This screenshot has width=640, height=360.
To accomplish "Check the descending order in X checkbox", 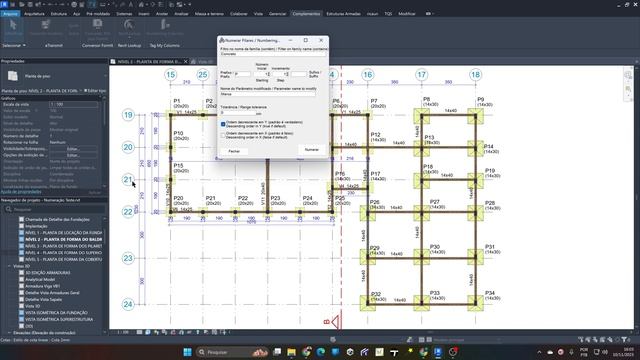I will 223,135.
